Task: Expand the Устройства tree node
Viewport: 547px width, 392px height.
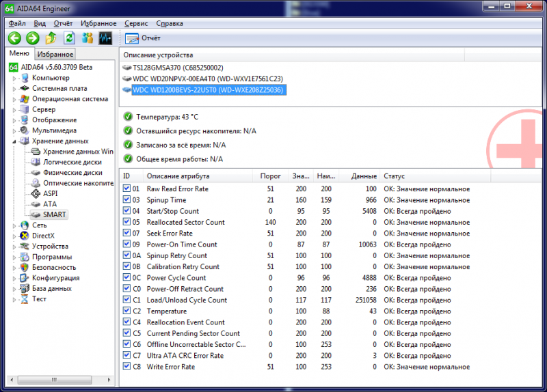Action: coord(14,247)
